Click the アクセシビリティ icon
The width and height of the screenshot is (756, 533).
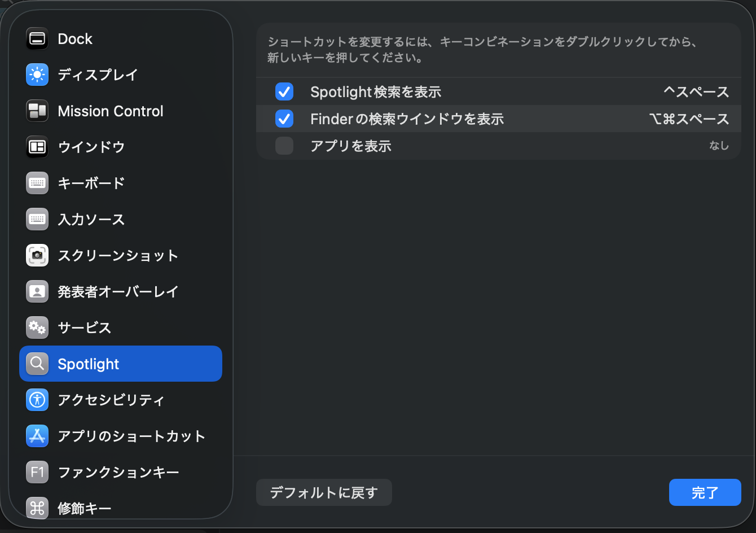[x=37, y=400]
